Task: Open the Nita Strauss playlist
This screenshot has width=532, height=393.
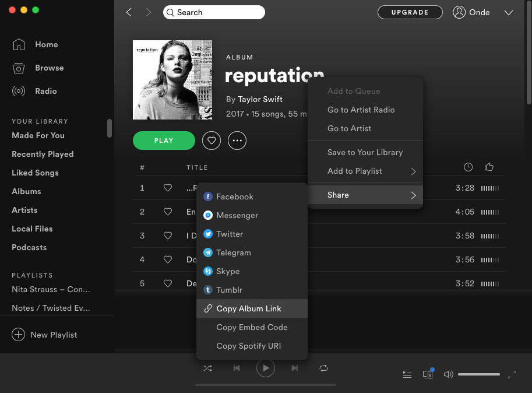Action: pos(51,289)
